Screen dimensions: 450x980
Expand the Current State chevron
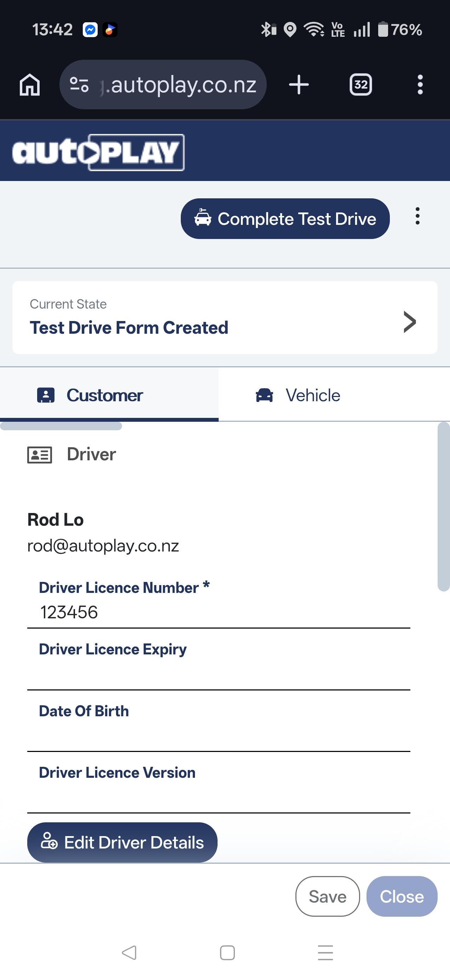pos(410,322)
